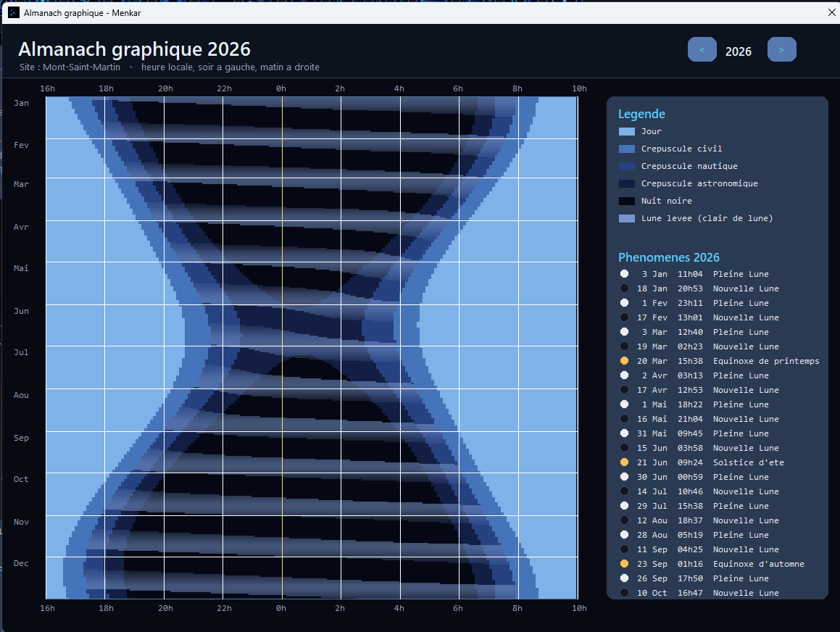Click the bottom 22h axis label
The height and width of the screenshot is (632, 840).
(x=225, y=608)
